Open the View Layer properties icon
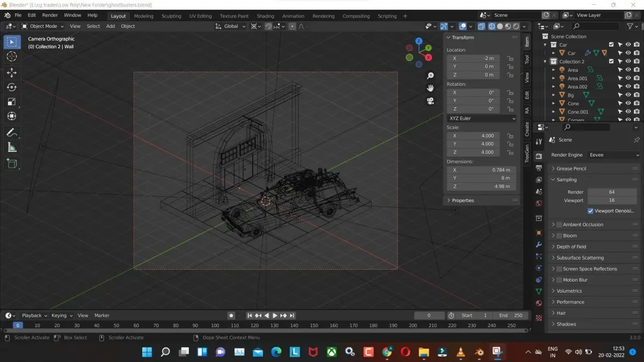The height and width of the screenshot is (362, 644). click(539, 180)
